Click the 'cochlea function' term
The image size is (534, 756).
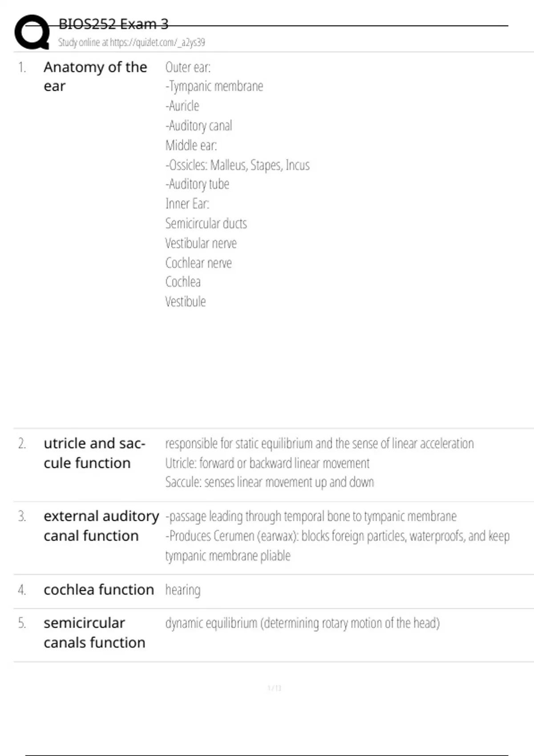tap(99, 590)
